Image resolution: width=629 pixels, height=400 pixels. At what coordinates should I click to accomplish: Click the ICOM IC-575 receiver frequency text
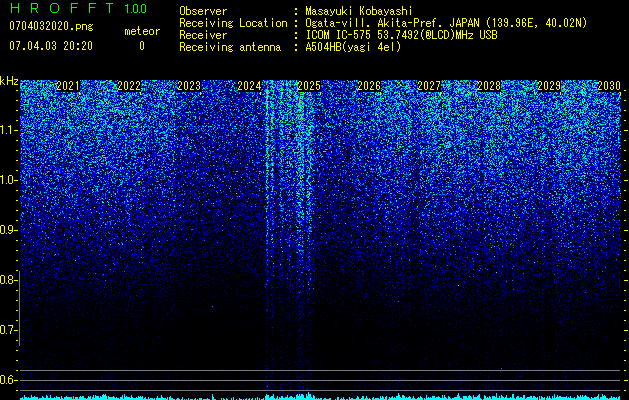[x=402, y=35]
